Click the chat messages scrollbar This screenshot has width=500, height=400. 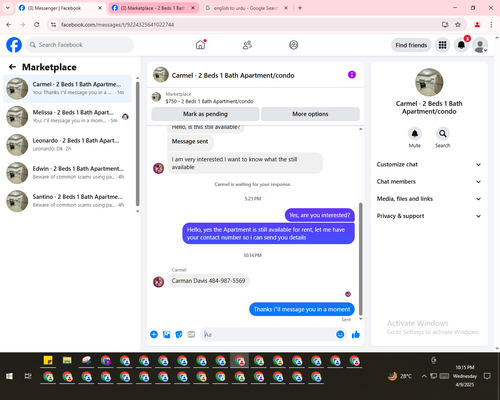[x=360, y=259]
